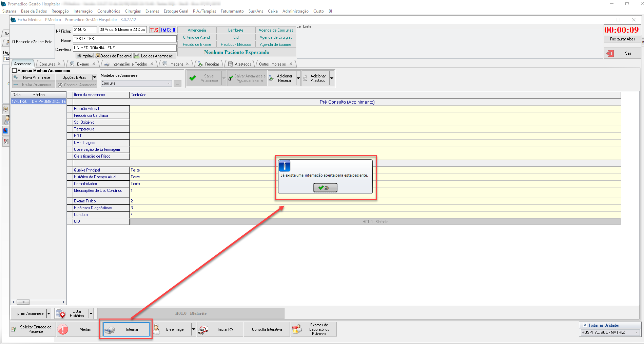Confirm the dialog with Ok button
644x344 pixels.
pyautogui.click(x=325, y=187)
